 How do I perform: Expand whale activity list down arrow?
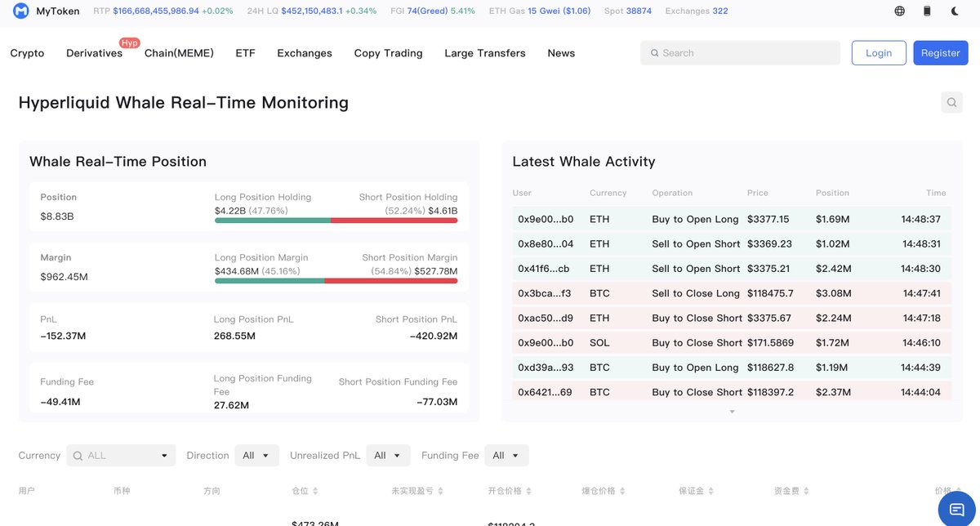click(732, 412)
